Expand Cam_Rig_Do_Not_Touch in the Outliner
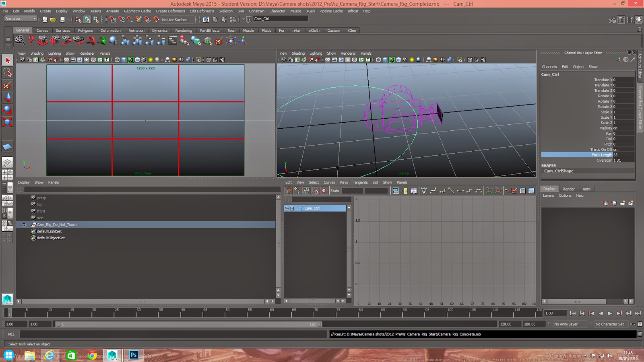 24,224
